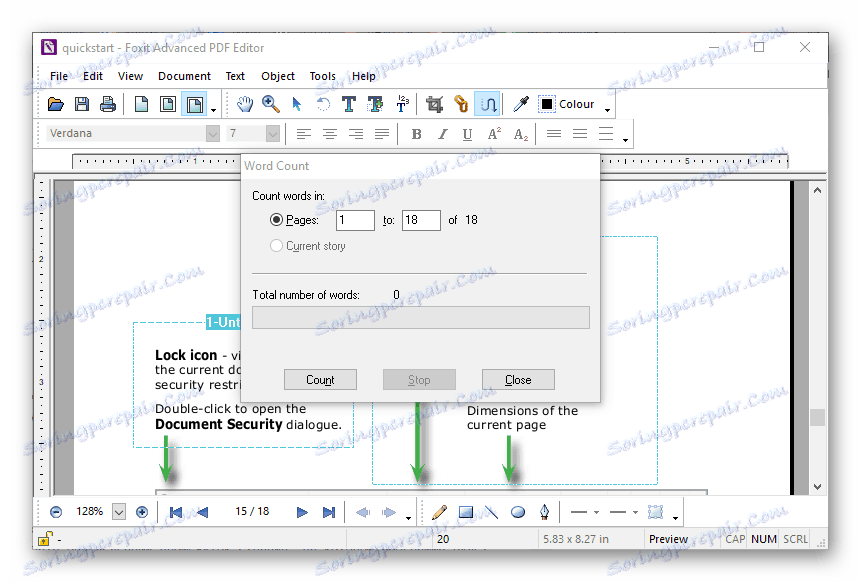The image size is (861, 582).
Task: Select the Zoom magnifier tool
Action: (271, 104)
